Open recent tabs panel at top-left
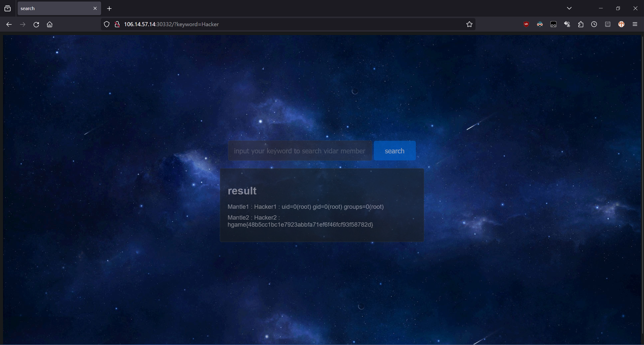The image size is (644, 345). click(x=8, y=8)
